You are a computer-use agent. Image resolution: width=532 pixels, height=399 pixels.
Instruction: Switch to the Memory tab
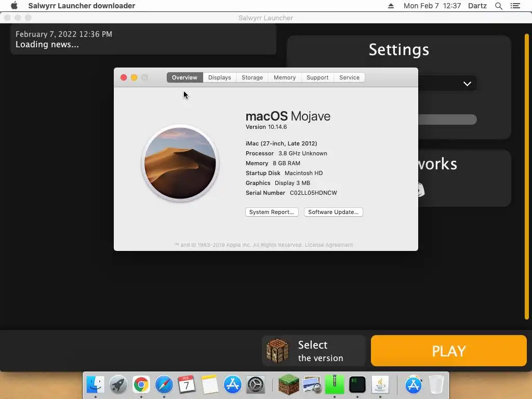285,77
